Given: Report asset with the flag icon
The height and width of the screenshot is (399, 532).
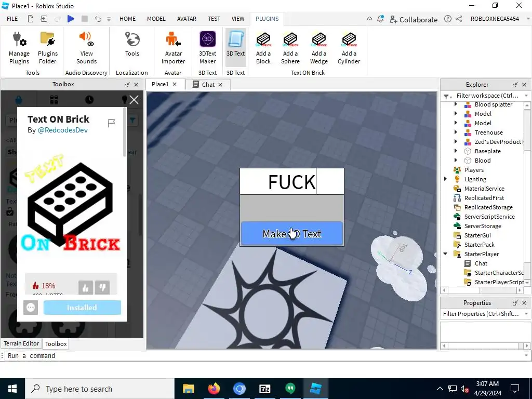Looking at the screenshot, I should [111, 123].
